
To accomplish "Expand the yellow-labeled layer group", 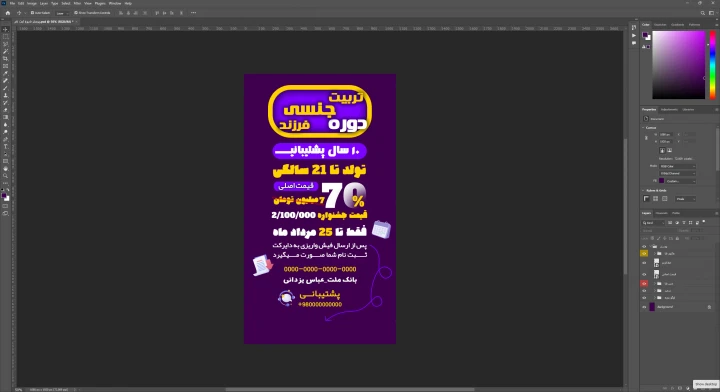I will (655, 253).
